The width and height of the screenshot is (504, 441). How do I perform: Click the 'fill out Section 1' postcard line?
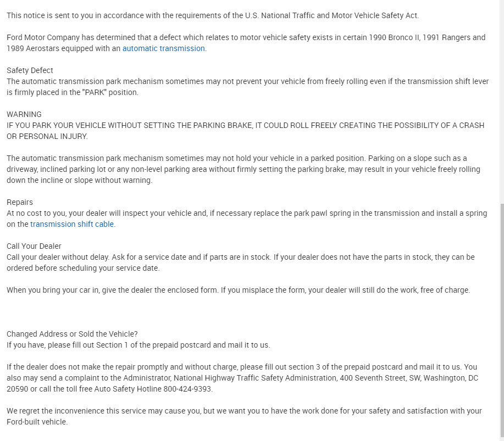138,345
